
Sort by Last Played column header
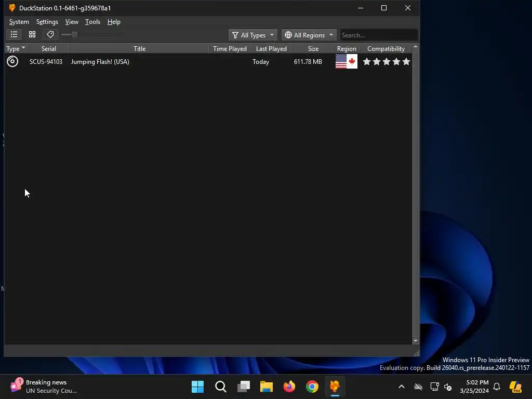(x=271, y=48)
